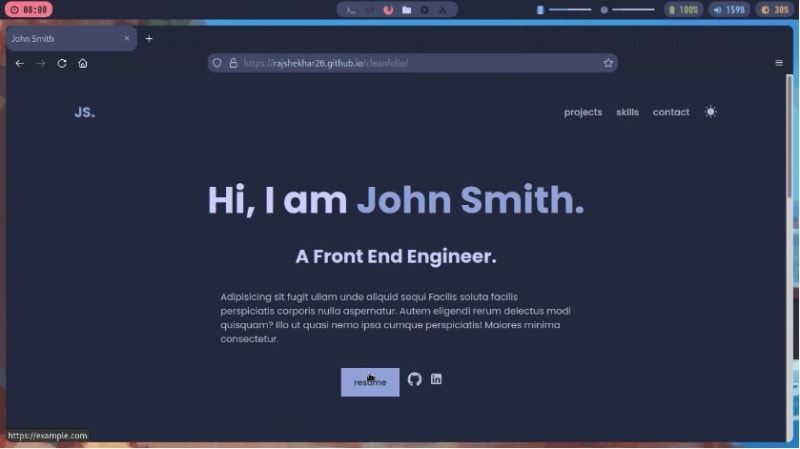Viewport: 800px width, 449px height.
Task: Open the browser hamburger menu
Action: tap(779, 63)
